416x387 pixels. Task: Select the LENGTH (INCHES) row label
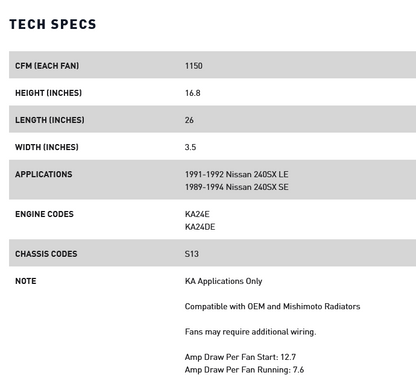[50, 120]
